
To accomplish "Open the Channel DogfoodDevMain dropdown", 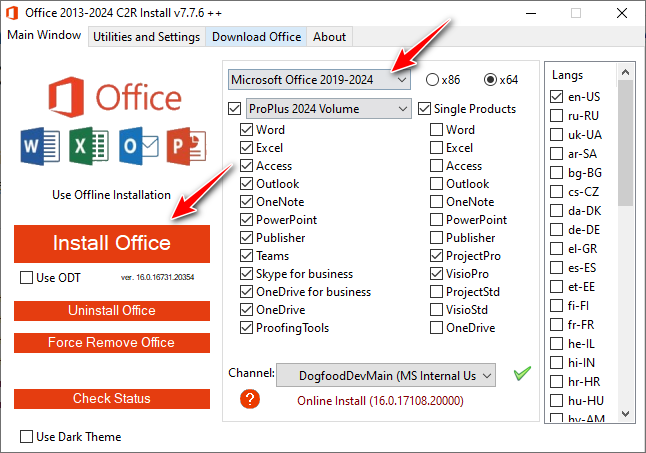I will pos(386,375).
